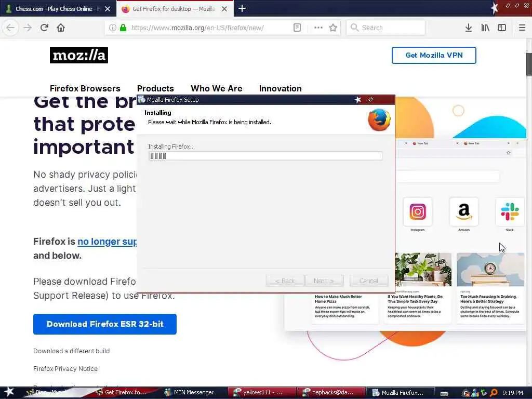Toggle the sidebars icon
This screenshot has width=532, height=399.
[x=501, y=28]
